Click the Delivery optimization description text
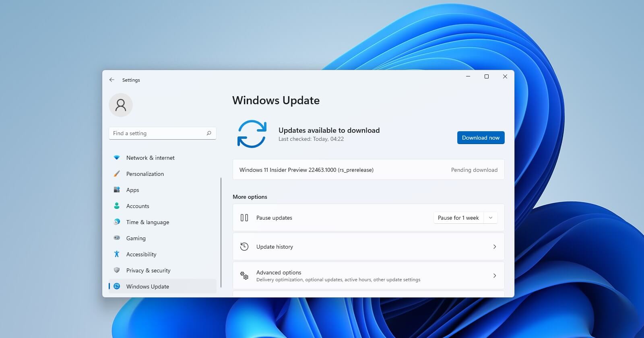644x338 pixels. (338, 280)
